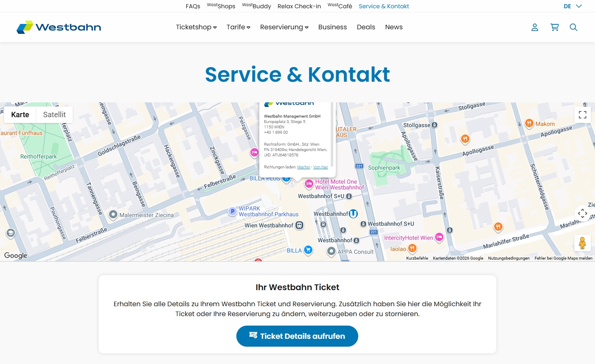Viewport: 595px width, 364px height.
Task: Click Ticket Details aufrufen button
Action: tap(297, 336)
